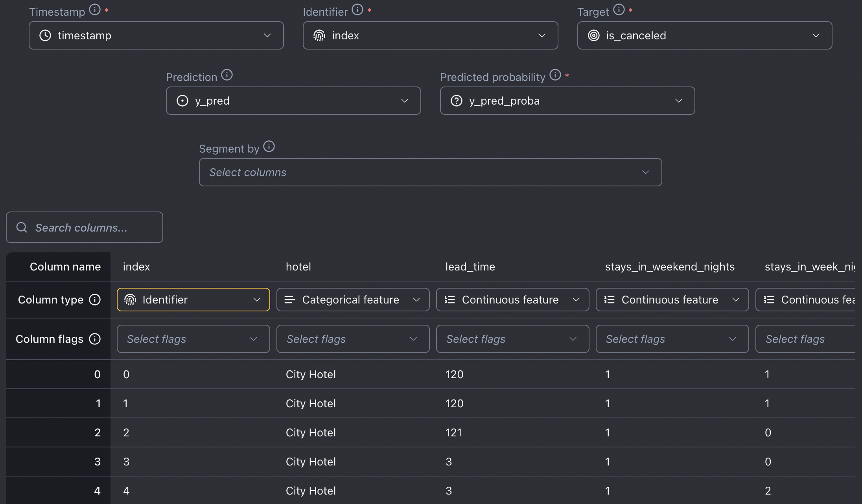Click the Column flags info icon
This screenshot has height=504, width=862.
[95, 339]
